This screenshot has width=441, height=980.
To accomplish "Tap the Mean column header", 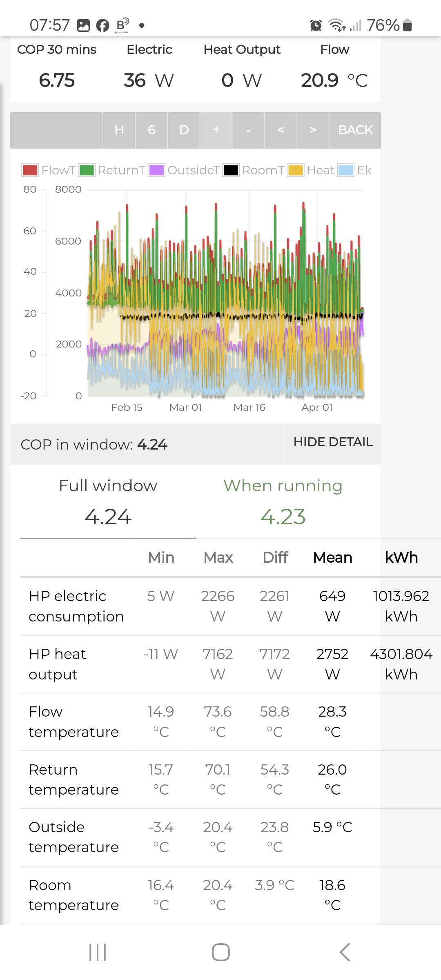I will point(332,557).
